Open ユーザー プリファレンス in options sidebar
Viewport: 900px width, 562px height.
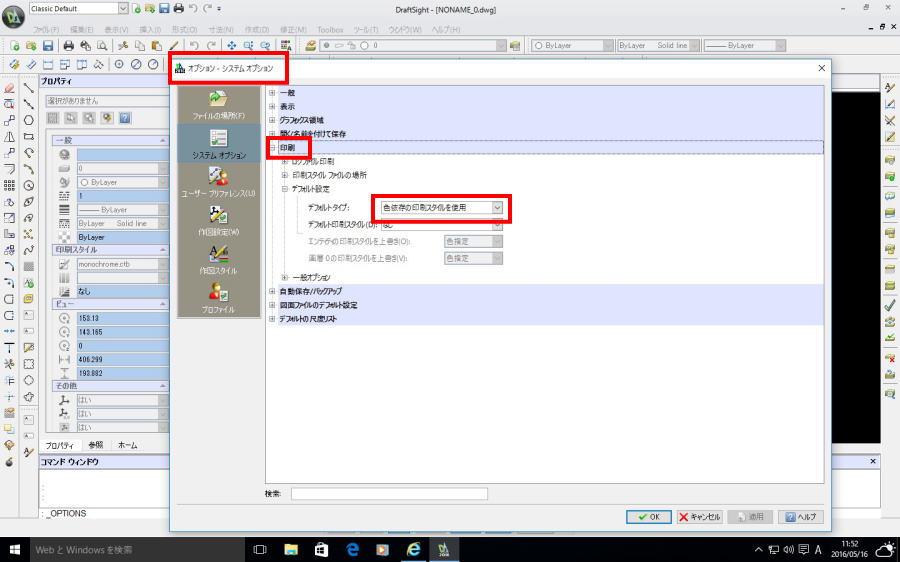pos(218,183)
